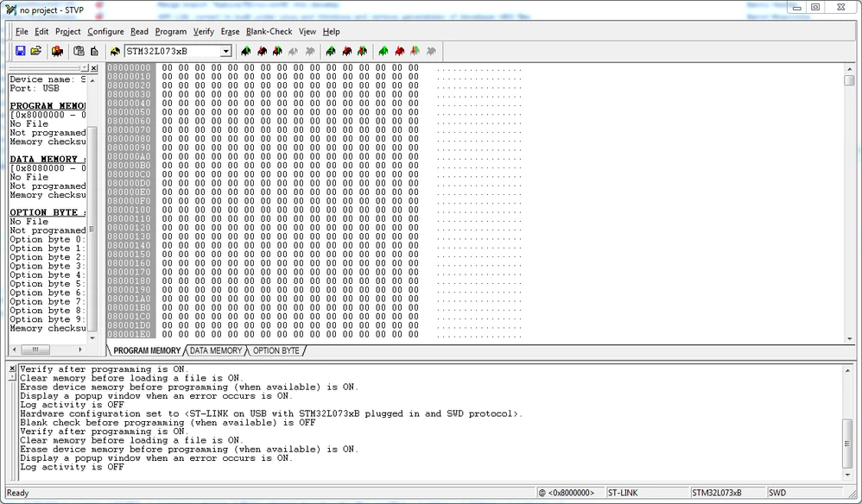Click the first red-arrow chip icon

click(263, 51)
